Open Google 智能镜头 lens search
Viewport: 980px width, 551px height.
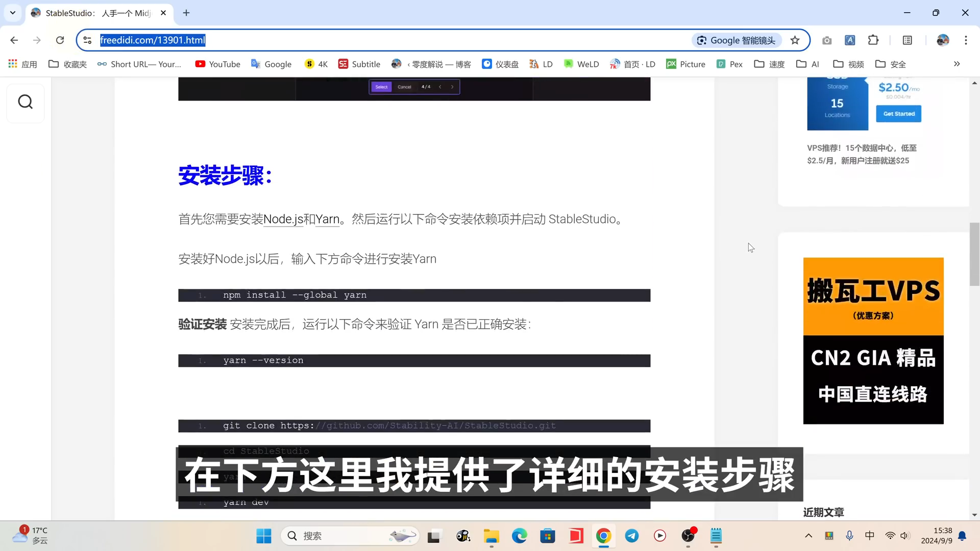(x=737, y=40)
